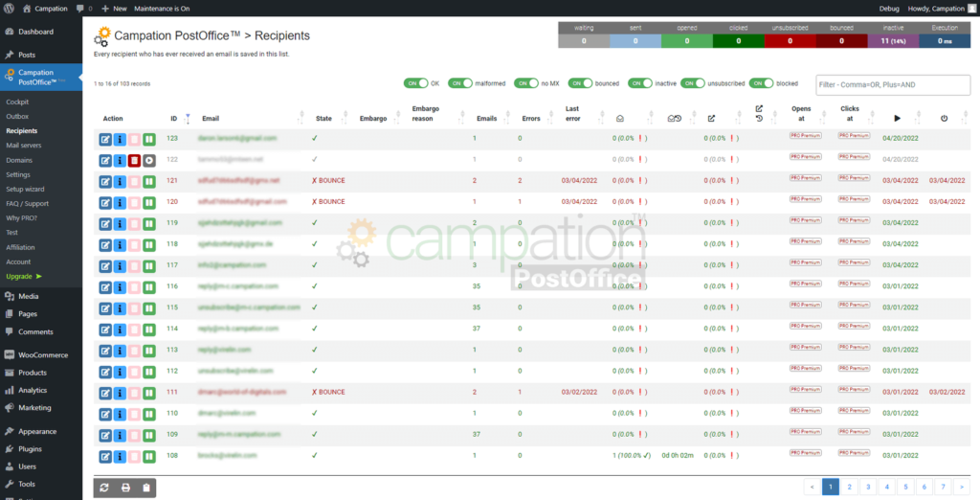The height and width of the screenshot is (500, 980).
Task: Click the red unsubscribed counter tile
Action: [x=790, y=40]
